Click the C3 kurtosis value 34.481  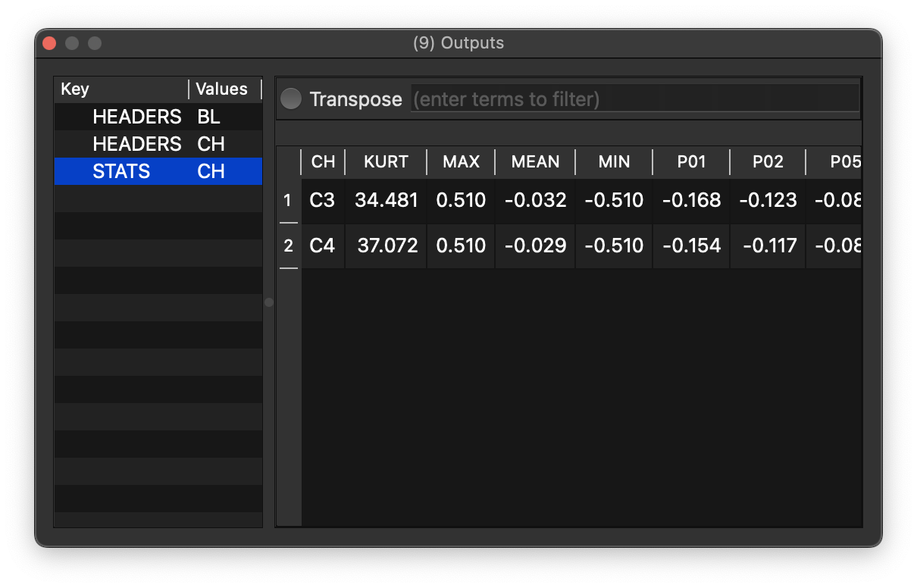point(385,200)
